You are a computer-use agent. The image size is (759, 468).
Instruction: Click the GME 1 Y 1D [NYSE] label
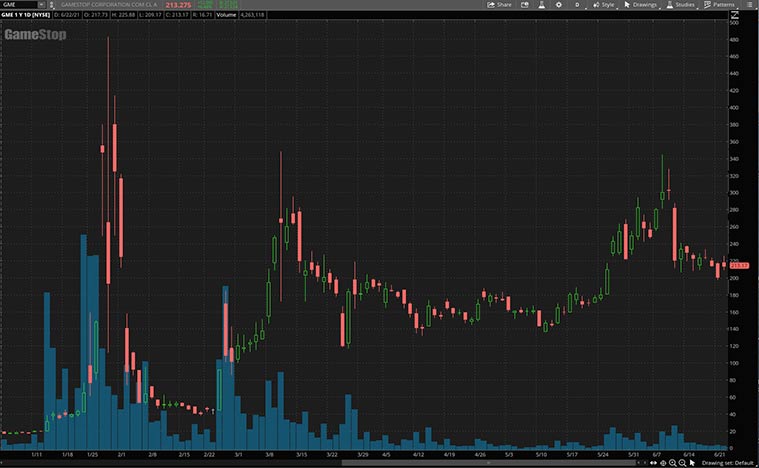click(x=26, y=15)
